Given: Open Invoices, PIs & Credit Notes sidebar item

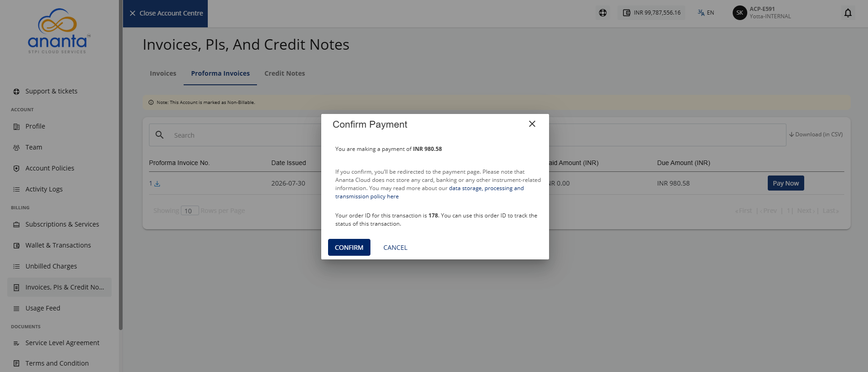Looking at the screenshot, I should [x=59, y=287].
